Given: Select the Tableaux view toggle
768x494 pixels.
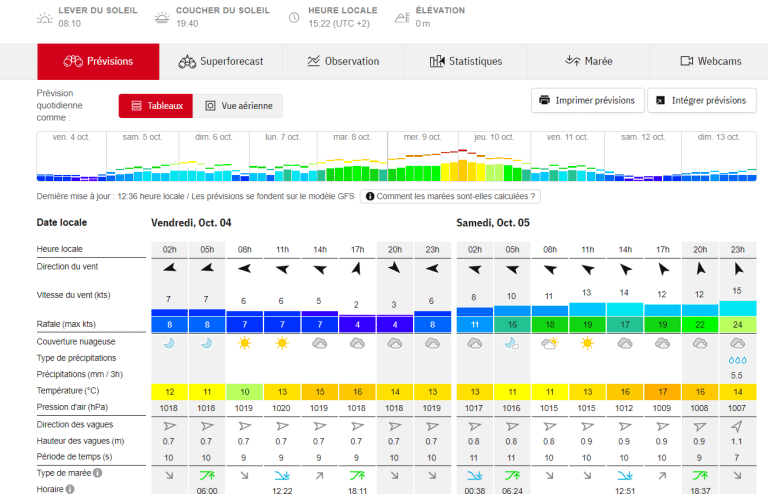Looking at the screenshot, I should 156,106.
